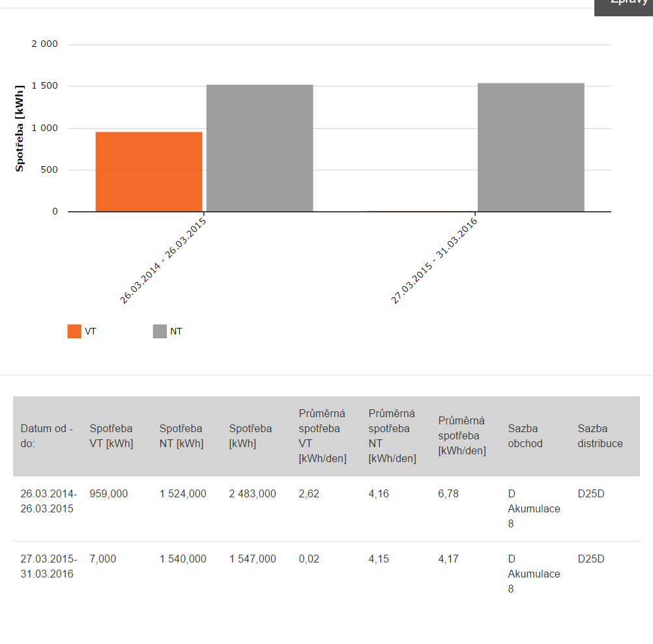Select the date cell 26.03.2014-26.03.2015
Screen dimensions: 653x644
(x=49, y=501)
